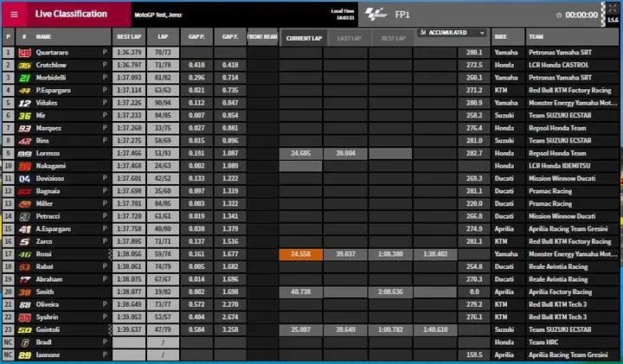Screen dimensions: 623x364
Task: Toggle fullscreen expand icon
Action: pyautogui.click(x=612, y=9)
